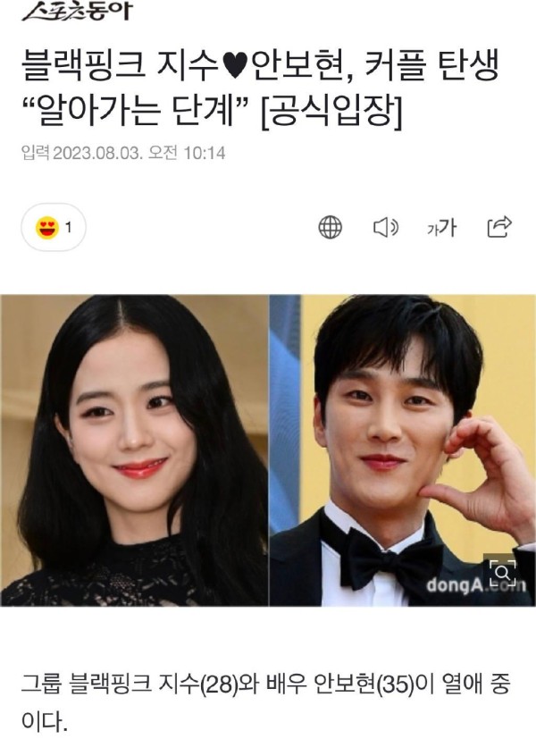
Task: Click the black heart symbol in the headline
Action: 236,67
